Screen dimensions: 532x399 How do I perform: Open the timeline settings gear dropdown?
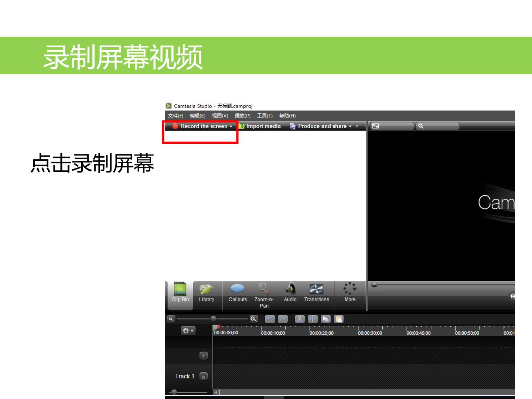[188, 331]
